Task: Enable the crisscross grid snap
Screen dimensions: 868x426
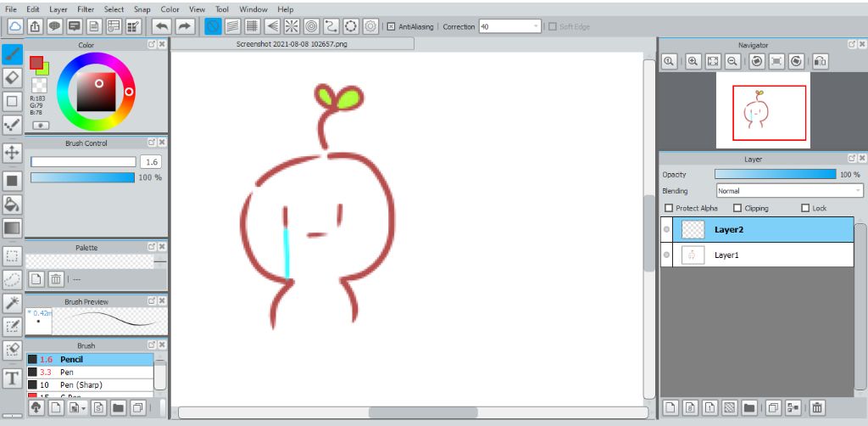Action: pos(253,26)
